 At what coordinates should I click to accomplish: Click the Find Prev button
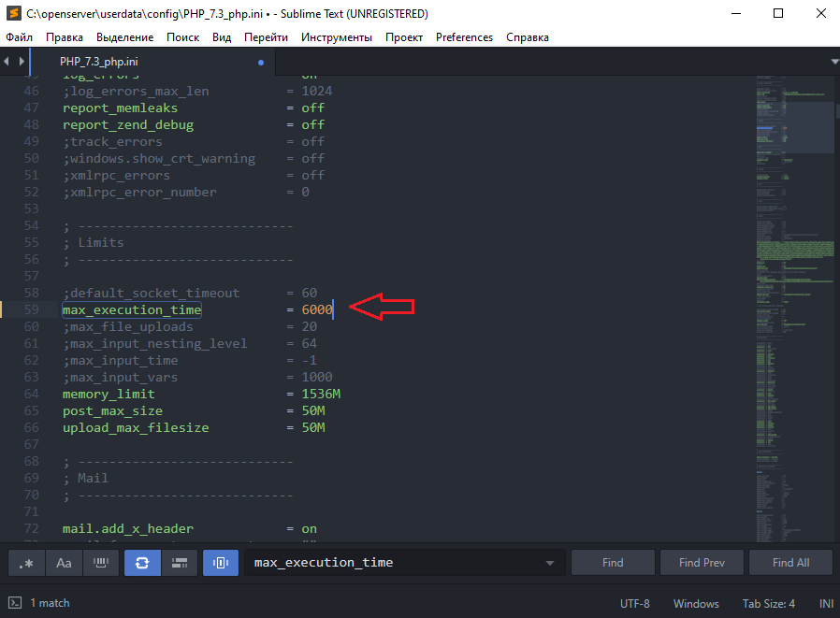pyautogui.click(x=702, y=563)
